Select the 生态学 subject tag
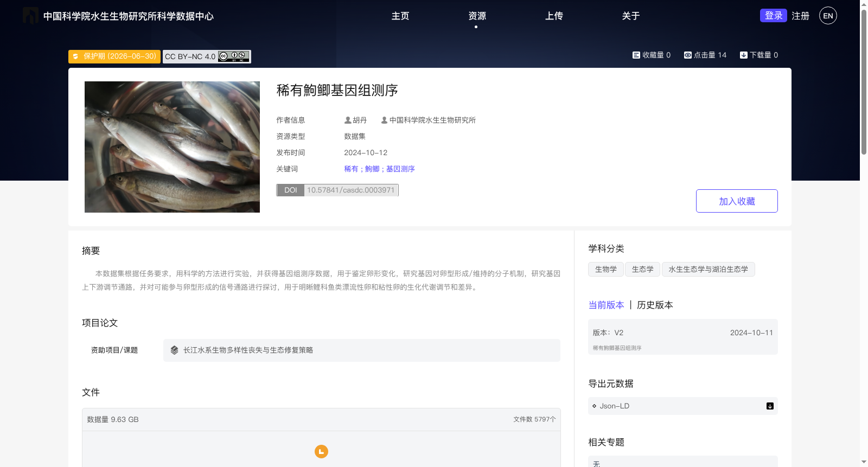The height and width of the screenshot is (467, 868). coord(643,269)
